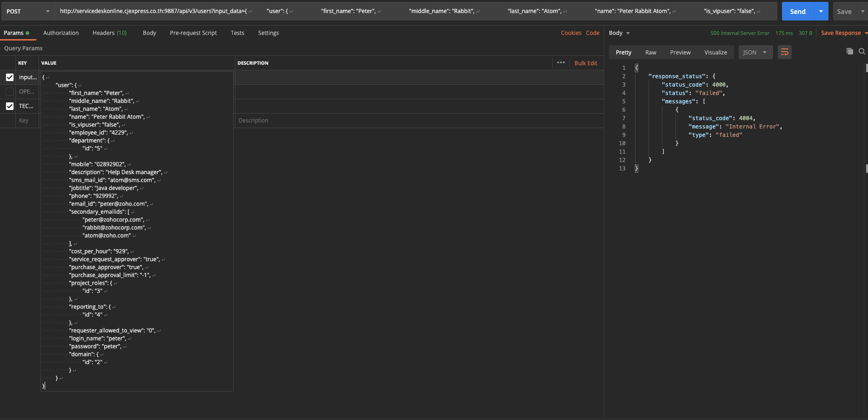Screen dimensions: 868x420
Task: Click Bulk Edit for query params
Action: (x=586, y=63)
